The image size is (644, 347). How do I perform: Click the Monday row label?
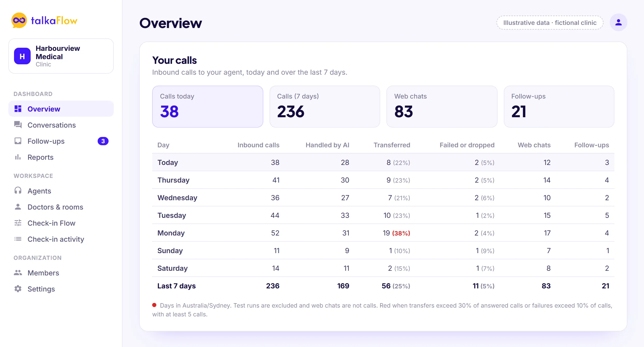171,233
